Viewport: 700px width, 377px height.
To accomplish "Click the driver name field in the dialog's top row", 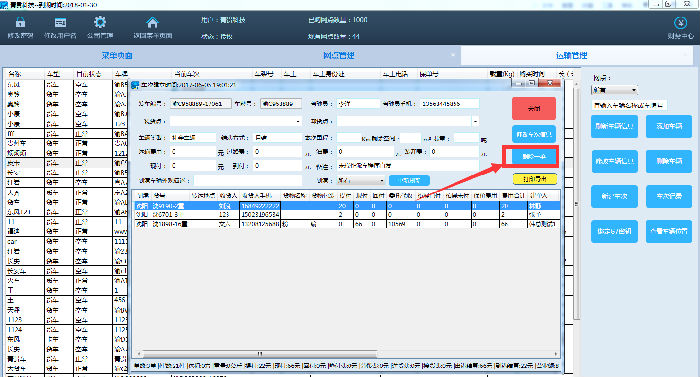I will point(358,104).
